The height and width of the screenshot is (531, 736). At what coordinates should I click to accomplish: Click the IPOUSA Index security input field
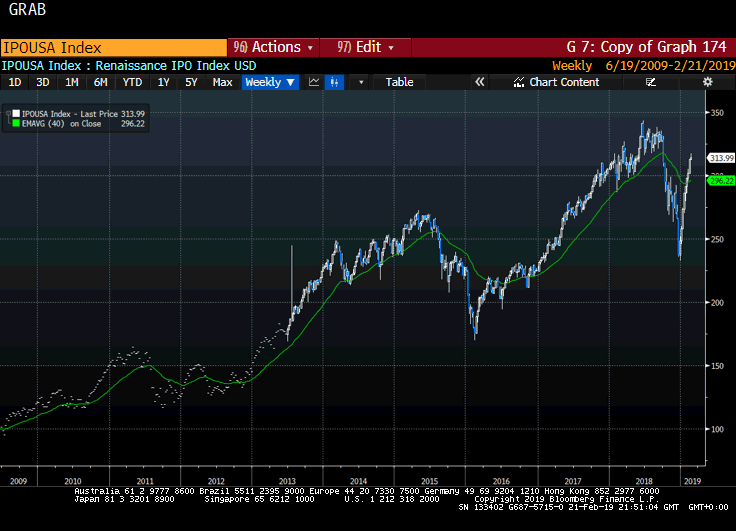pyautogui.click(x=113, y=47)
